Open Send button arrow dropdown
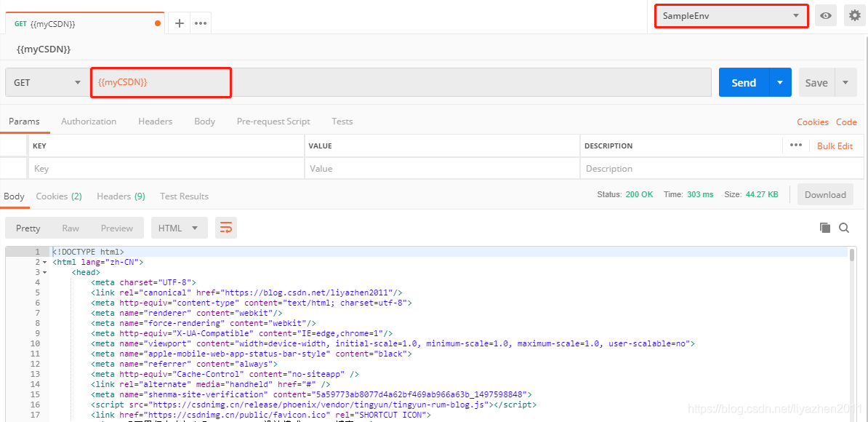The height and width of the screenshot is (422, 868). (x=780, y=82)
